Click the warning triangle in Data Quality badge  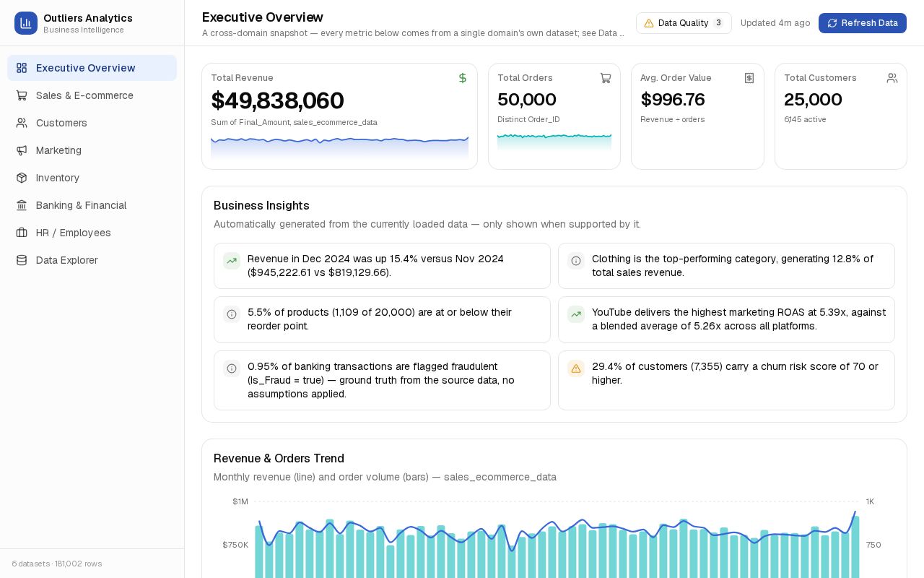pyautogui.click(x=649, y=23)
